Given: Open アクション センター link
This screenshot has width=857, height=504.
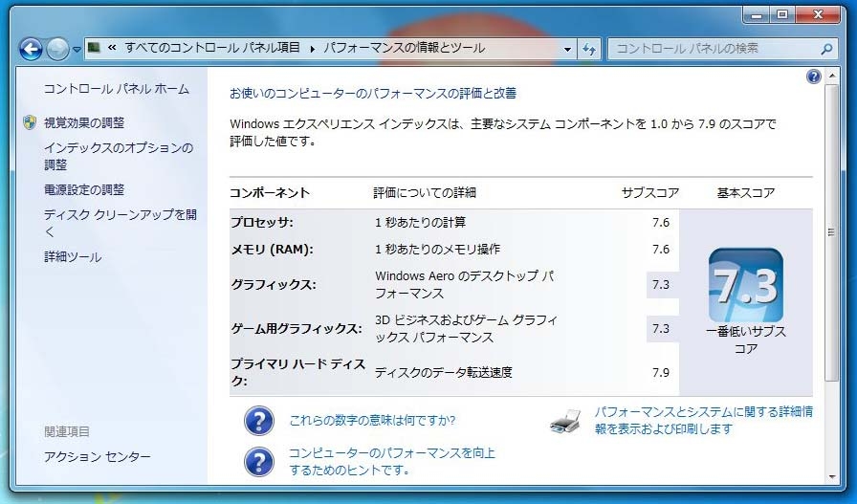Looking at the screenshot, I should pos(98,456).
